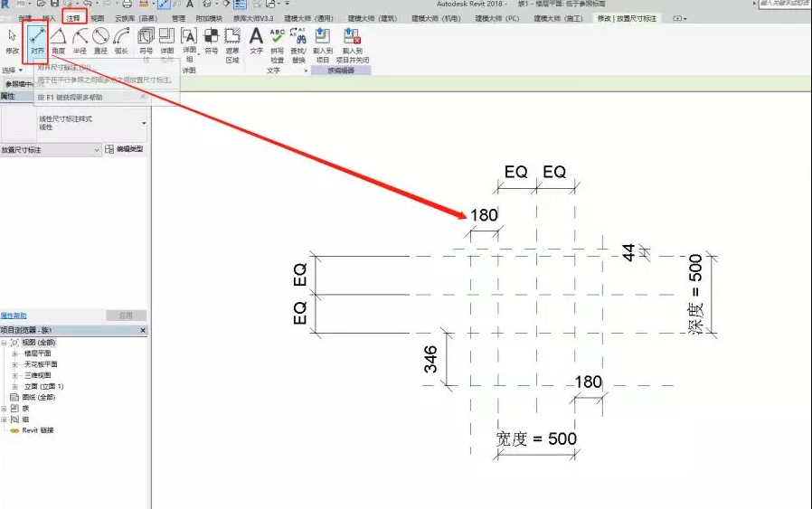This screenshot has width=812, height=509.
Task: Click the 图纸 (全部) sheets icon in browser
Action: pos(14,397)
